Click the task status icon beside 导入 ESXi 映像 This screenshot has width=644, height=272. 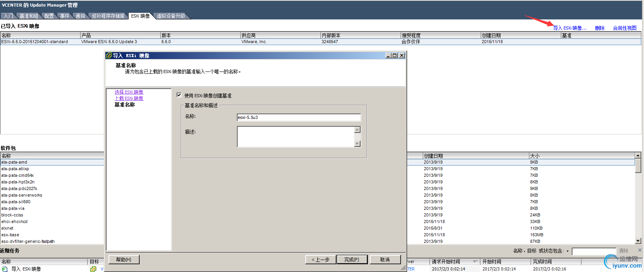click(x=5, y=269)
